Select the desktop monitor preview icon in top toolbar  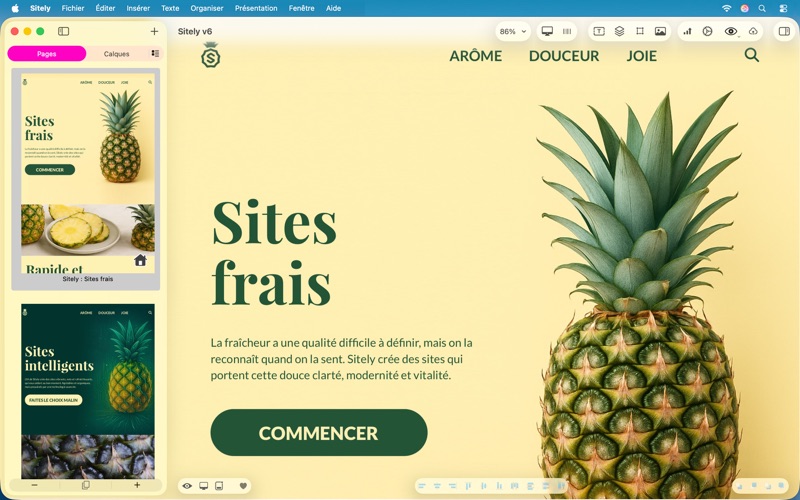click(x=547, y=31)
